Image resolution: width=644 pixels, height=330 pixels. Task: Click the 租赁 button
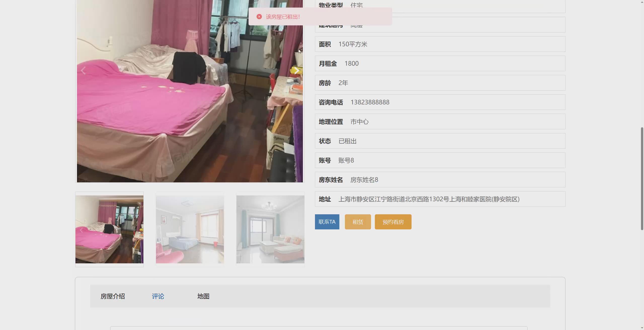358,222
